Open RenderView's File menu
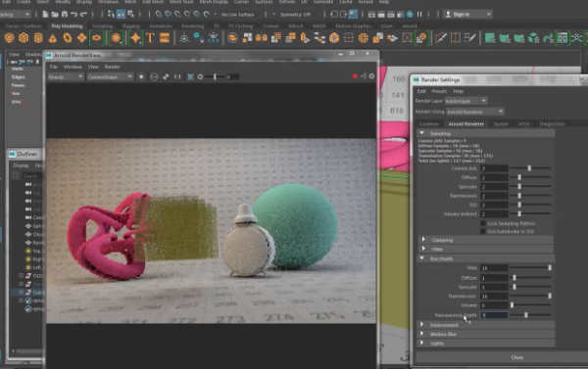The width and height of the screenshot is (588, 369). click(54, 67)
